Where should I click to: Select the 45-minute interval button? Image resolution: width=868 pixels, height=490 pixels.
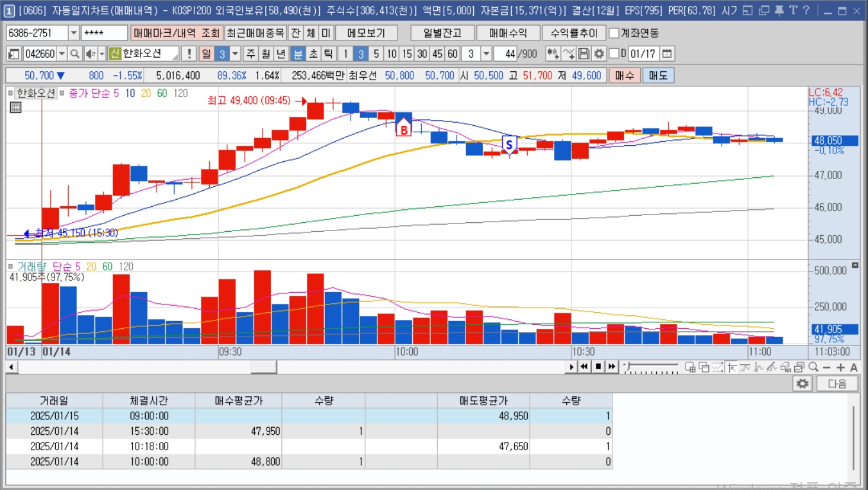[x=437, y=54]
